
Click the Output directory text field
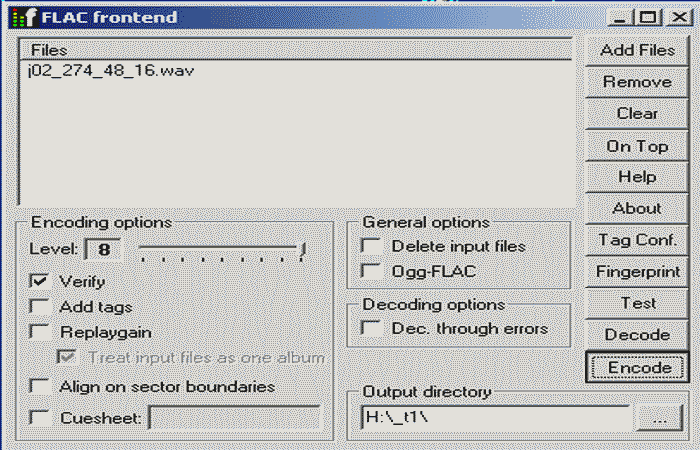[496, 418]
